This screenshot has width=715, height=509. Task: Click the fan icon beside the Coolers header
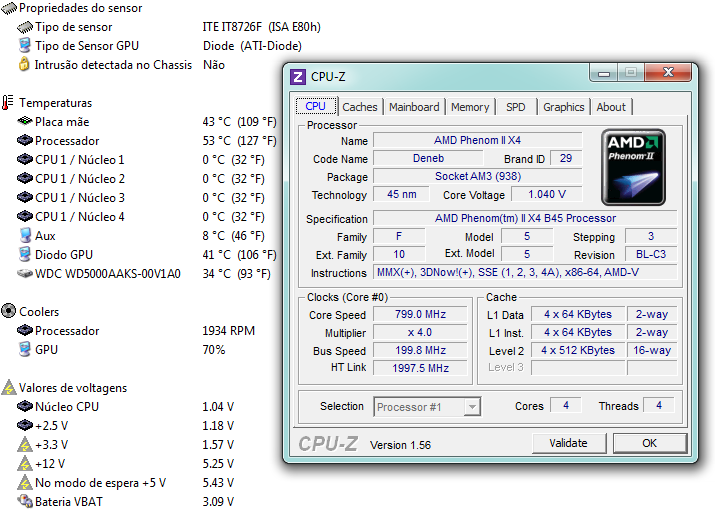[x=9, y=311]
